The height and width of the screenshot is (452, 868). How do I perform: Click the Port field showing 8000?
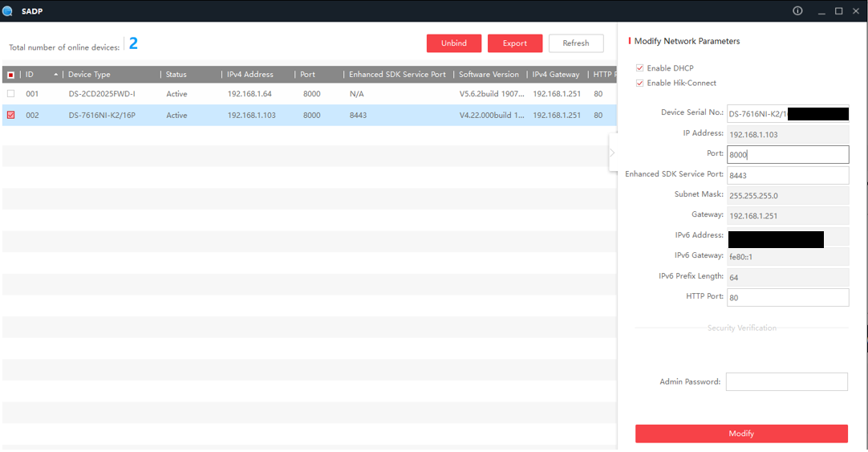(786, 154)
